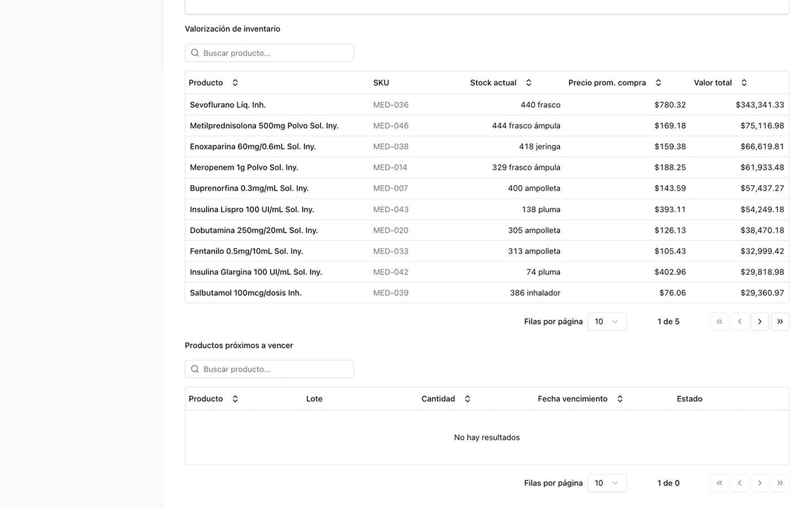
Task: Click the Estado column header
Action: coord(689,399)
